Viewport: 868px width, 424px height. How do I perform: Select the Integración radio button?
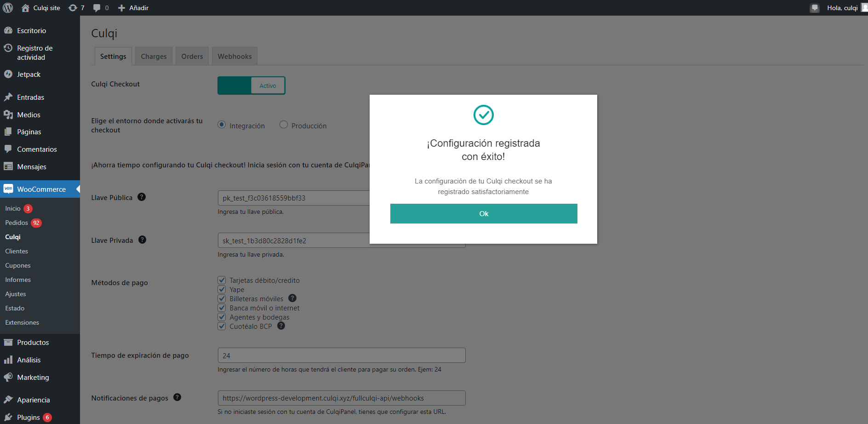coord(222,125)
